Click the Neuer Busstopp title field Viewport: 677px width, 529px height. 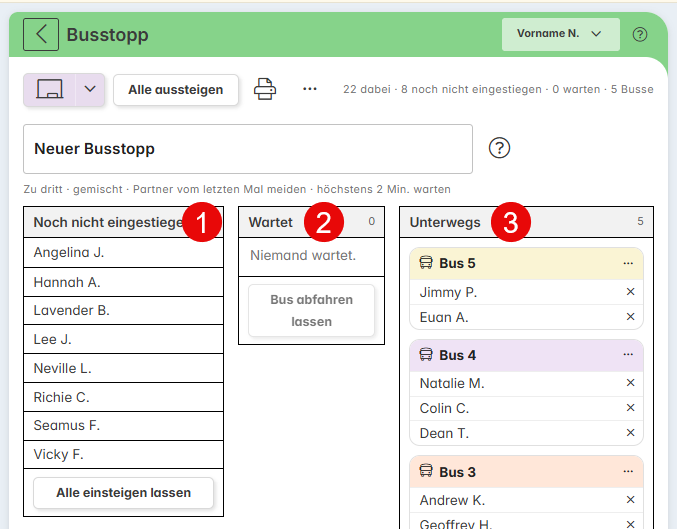(248, 149)
